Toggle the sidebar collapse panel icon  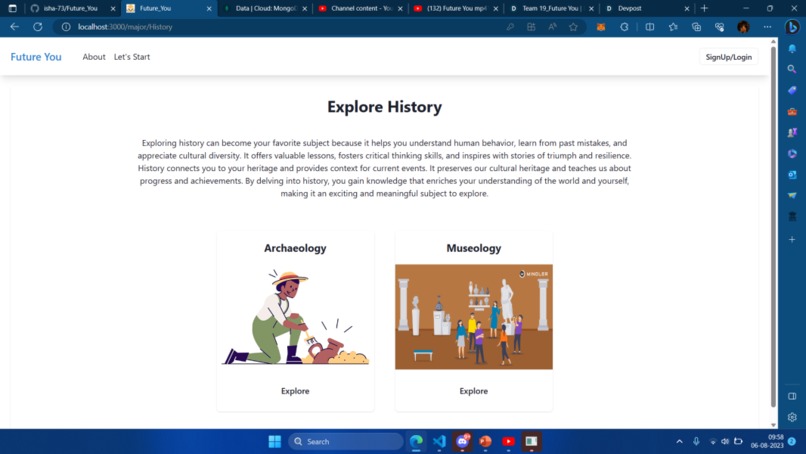(x=792, y=396)
